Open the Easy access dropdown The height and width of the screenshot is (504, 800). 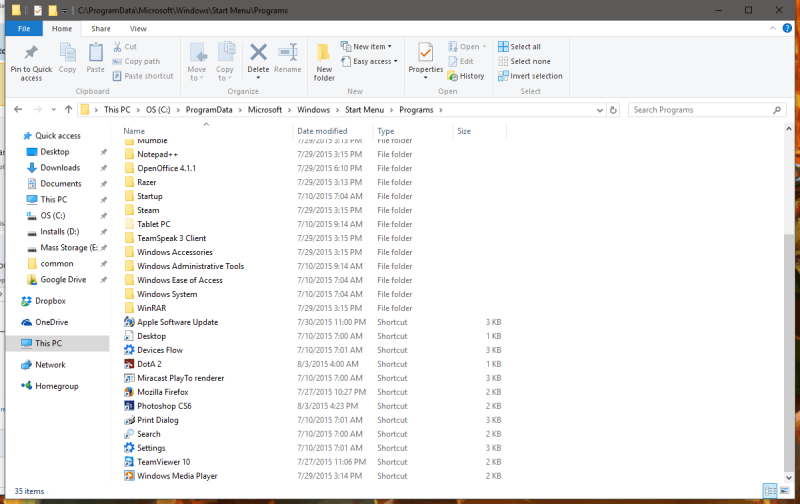(x=369, y=61)
